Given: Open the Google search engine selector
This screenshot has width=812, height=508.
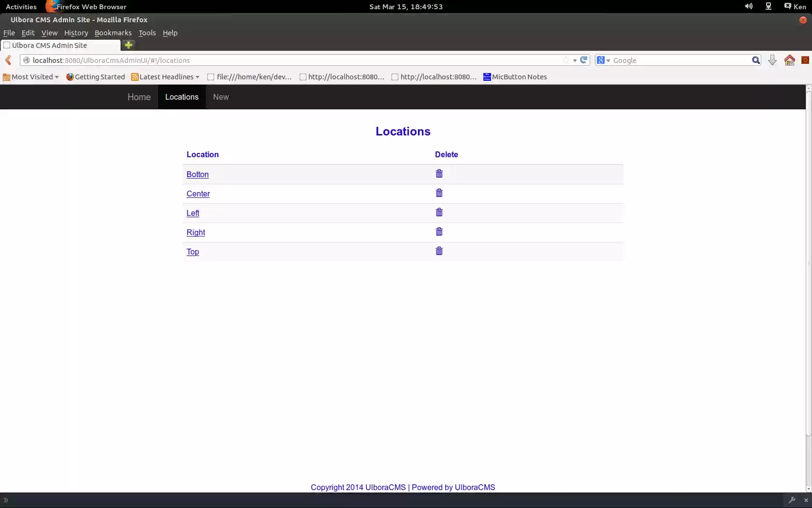Looking at the screenshot, I should (602, 60).
